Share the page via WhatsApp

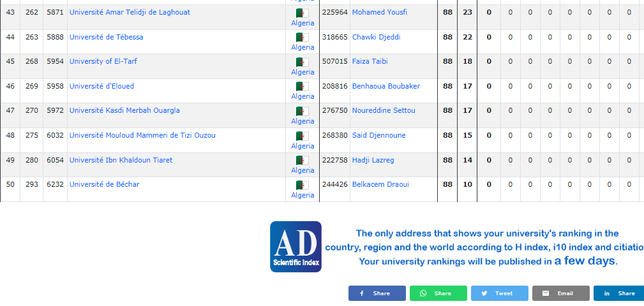point(438,293)
